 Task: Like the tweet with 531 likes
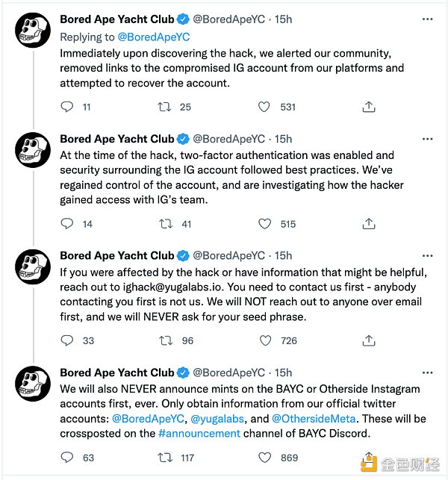point(264,107)
